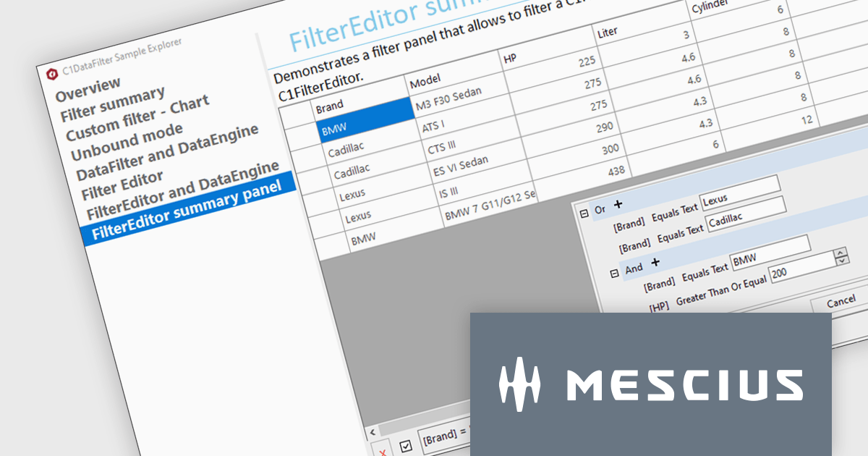Click the left scroll arrow below the grid
The height and width of the screenshot is (456, 868).
373,432
